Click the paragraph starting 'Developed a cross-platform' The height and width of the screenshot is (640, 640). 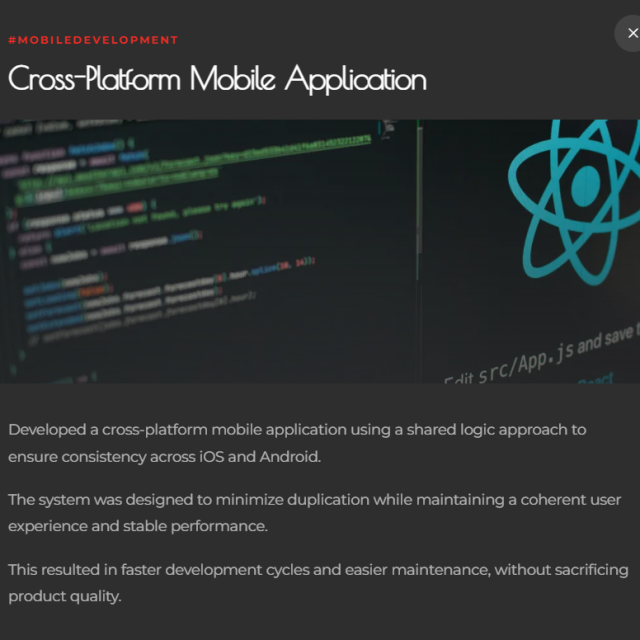297,443
